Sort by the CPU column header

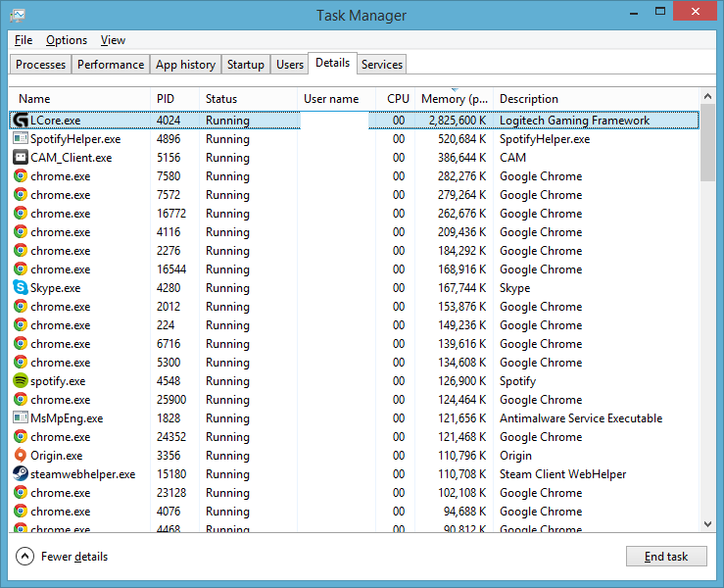coord(395,99)
